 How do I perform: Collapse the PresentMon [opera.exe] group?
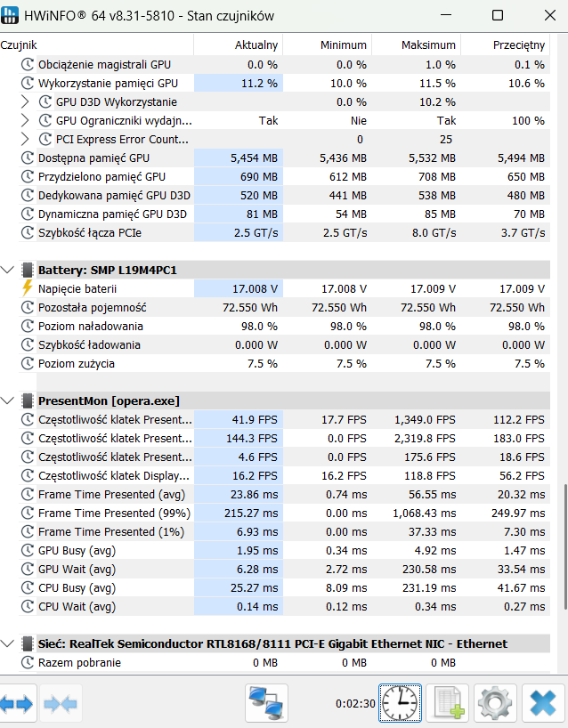click(7, 400)
